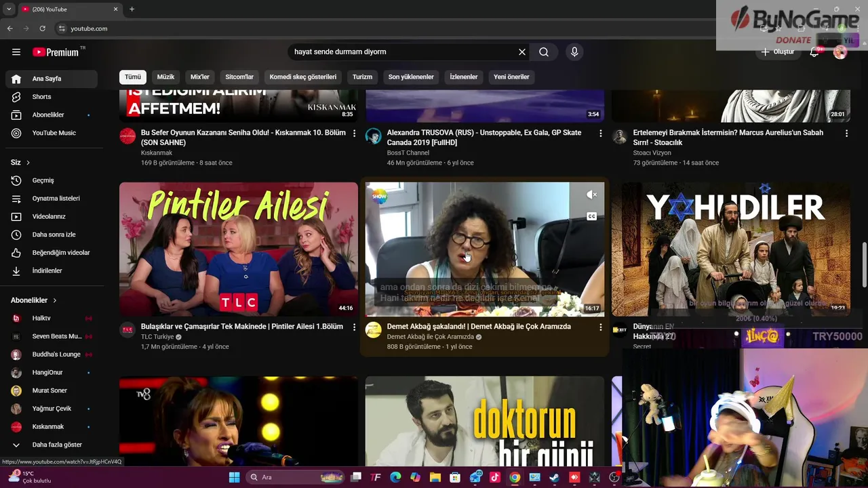Select Son yüklenenler filter chip
The width and height of the screenshot is (868, 488).
pos(411,77)
